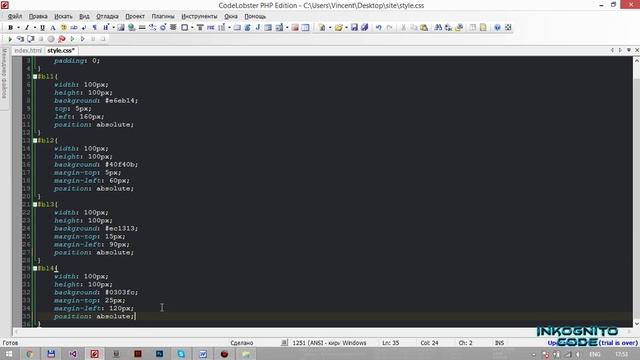This screenshot has width=640, height=360.
Task: Open the Помощь menu
Action: 255,16
